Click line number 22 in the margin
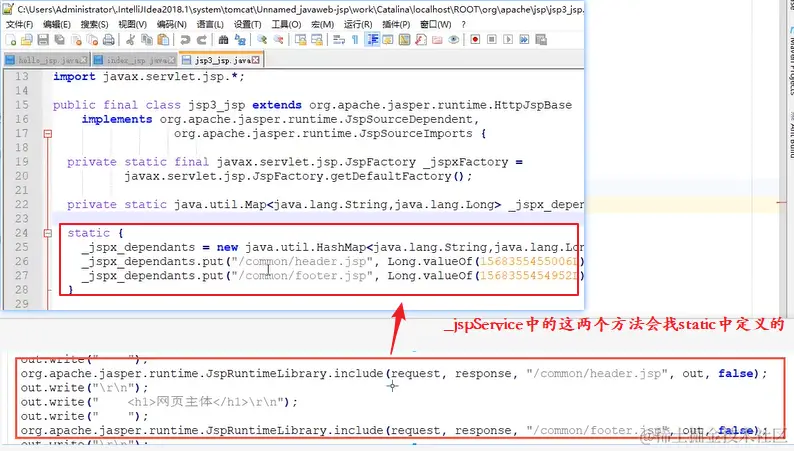 (x=22, y=204)
